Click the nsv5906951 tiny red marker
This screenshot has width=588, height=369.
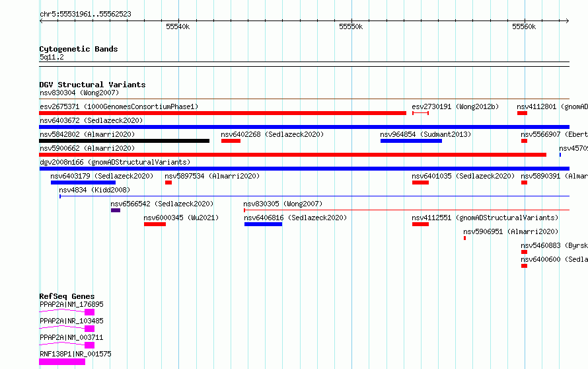(464, 238)
